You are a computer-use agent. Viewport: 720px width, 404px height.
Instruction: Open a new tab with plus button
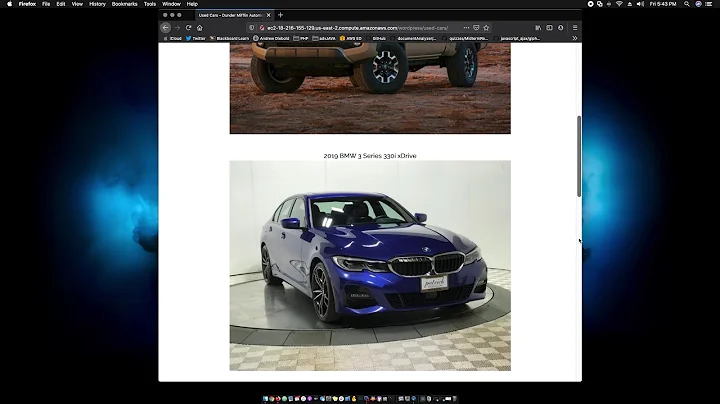click(281, 15)
